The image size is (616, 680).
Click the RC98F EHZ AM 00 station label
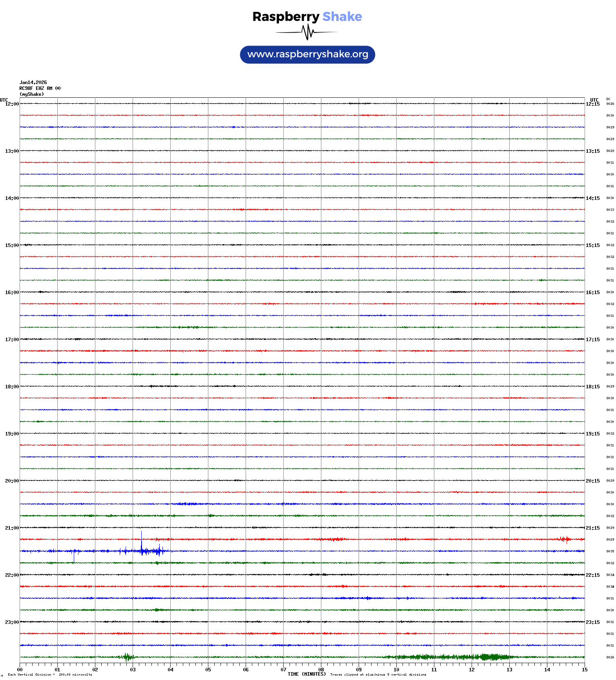[40, 88]
